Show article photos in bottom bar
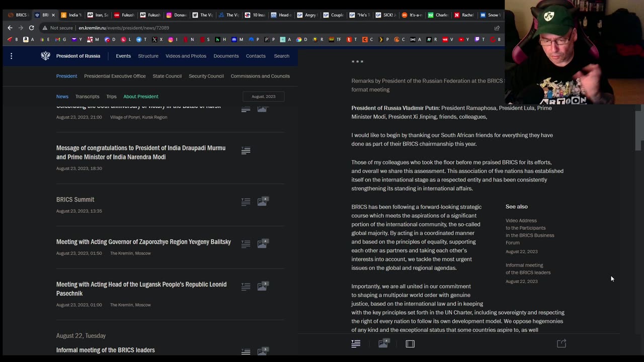The width and height of the screenshot is (644, 362). [x=383, y=344]
